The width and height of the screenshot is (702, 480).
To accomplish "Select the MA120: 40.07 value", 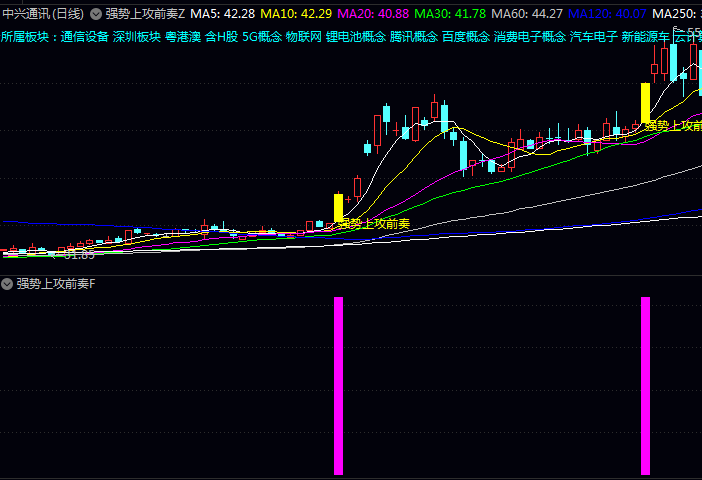I will point(607,14).
